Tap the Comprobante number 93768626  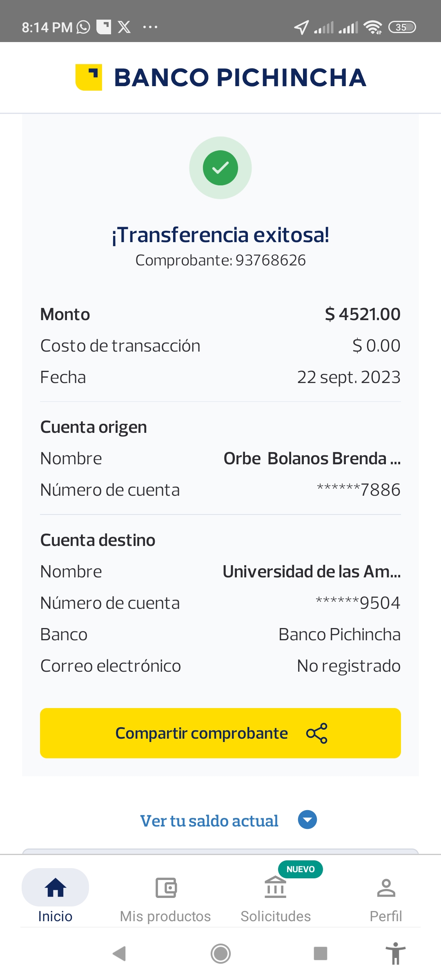[x=270, y=260]
